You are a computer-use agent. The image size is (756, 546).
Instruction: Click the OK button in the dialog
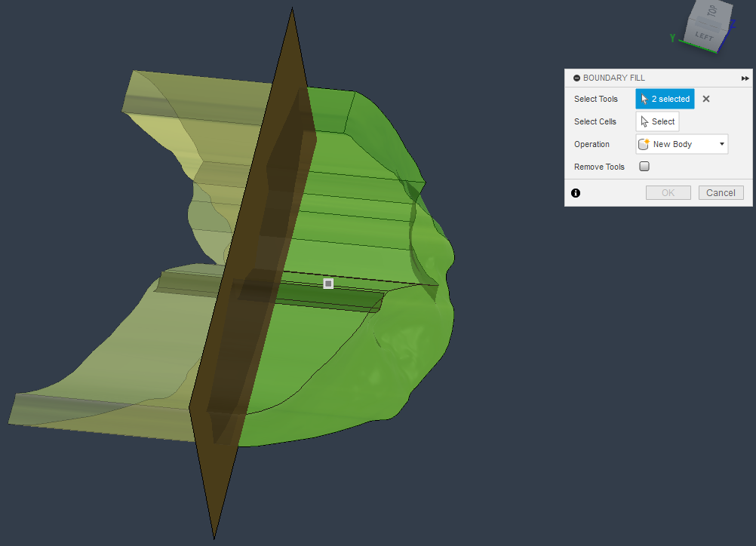pyautogui.click(x=668, y=192)
